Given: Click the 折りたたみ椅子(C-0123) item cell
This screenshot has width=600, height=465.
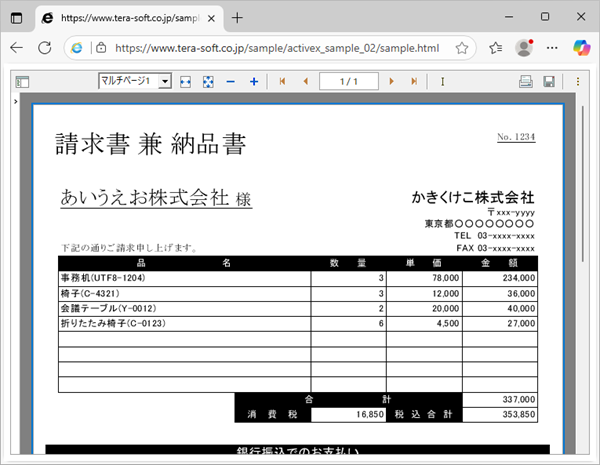Looking at the screenshot, I should [184, 324].
